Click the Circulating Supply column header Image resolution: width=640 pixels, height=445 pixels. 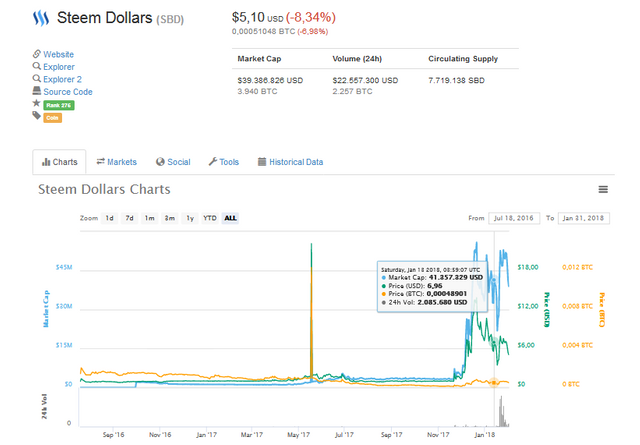(463, 59)
